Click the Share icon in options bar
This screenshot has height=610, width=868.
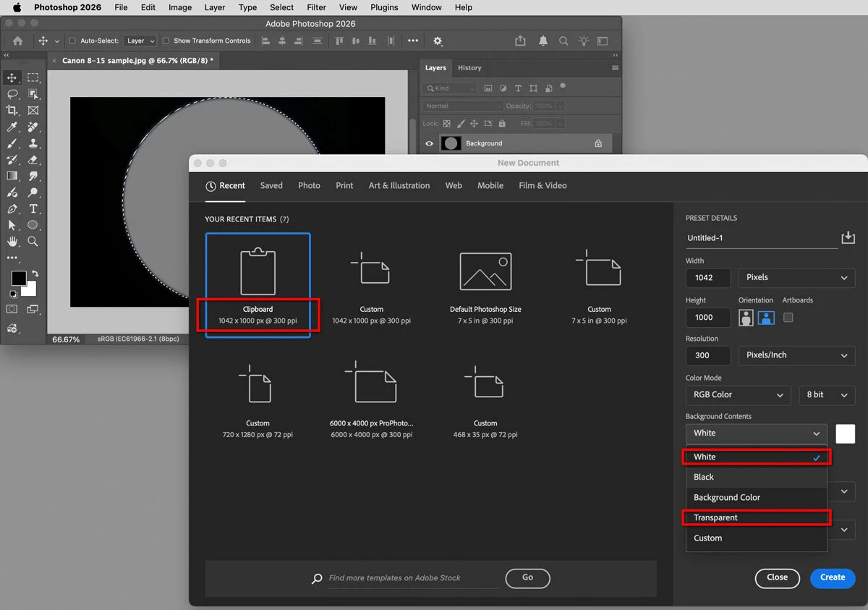click(x=520, y=41)
